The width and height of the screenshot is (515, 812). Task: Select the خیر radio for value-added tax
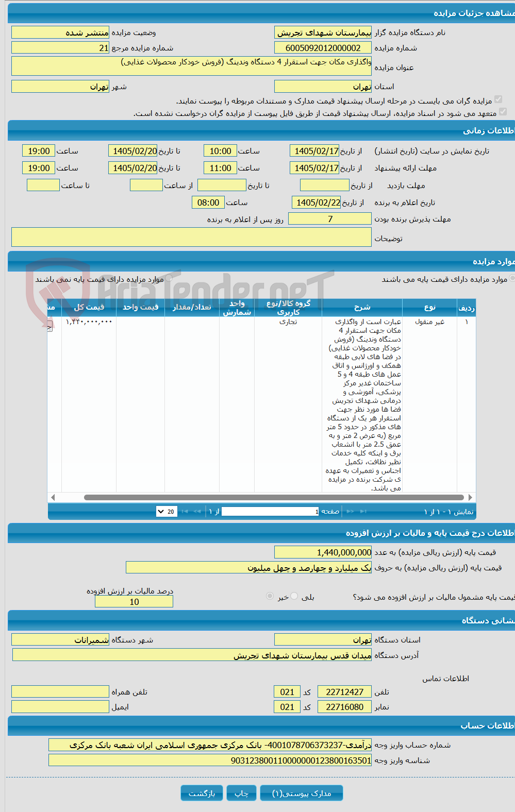[270, 596]
